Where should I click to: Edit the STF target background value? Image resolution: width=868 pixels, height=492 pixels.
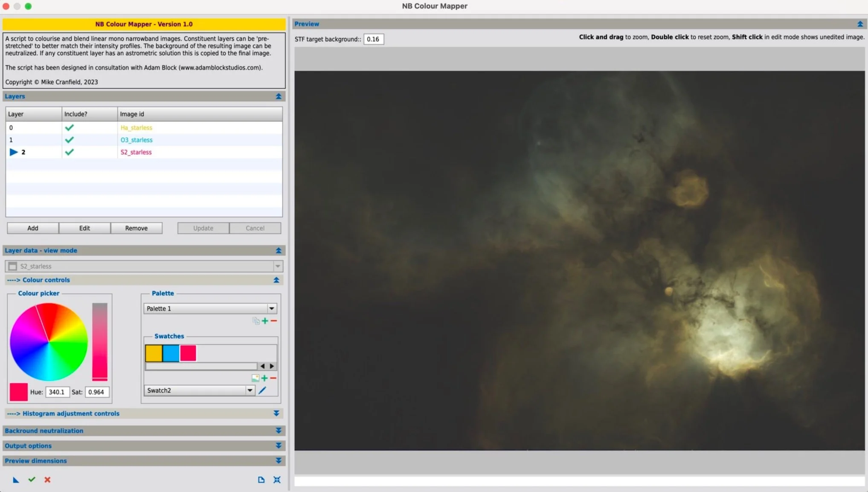[373, 39]
